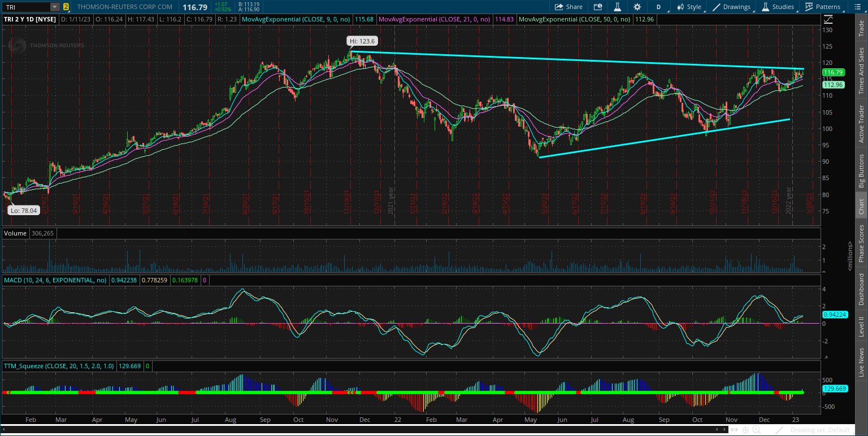
Task: Click the TTM_Squeeze study label
Action: pos(59,366)
